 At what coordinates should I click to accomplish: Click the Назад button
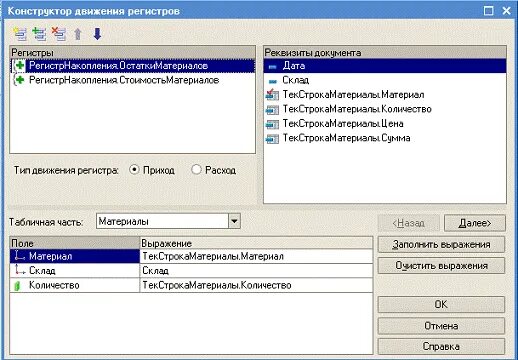[408, 223]
